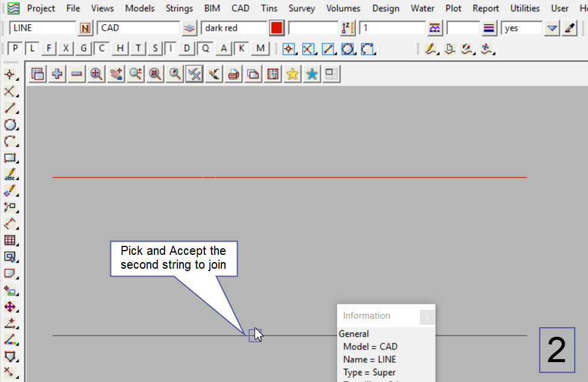Open the Survey menu
The image size is (588, 382).
pyautogui.click(x=302, y=8)
